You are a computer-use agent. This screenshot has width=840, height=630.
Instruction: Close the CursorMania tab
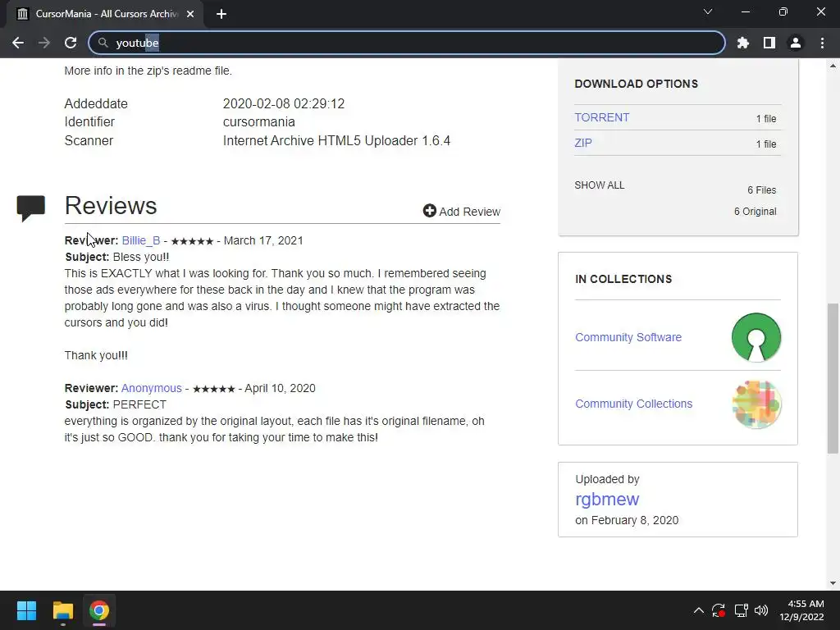pos(190,14)
